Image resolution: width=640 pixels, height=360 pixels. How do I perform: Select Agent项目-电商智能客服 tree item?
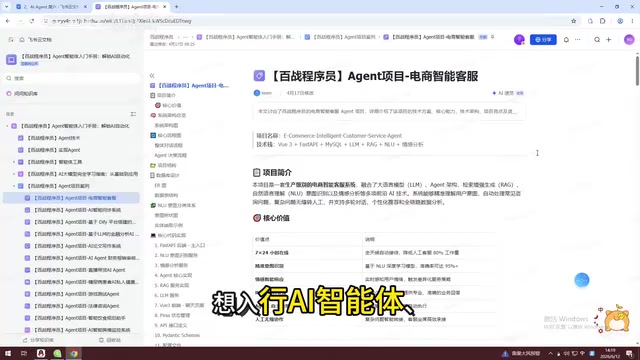(x=71, y=198)
